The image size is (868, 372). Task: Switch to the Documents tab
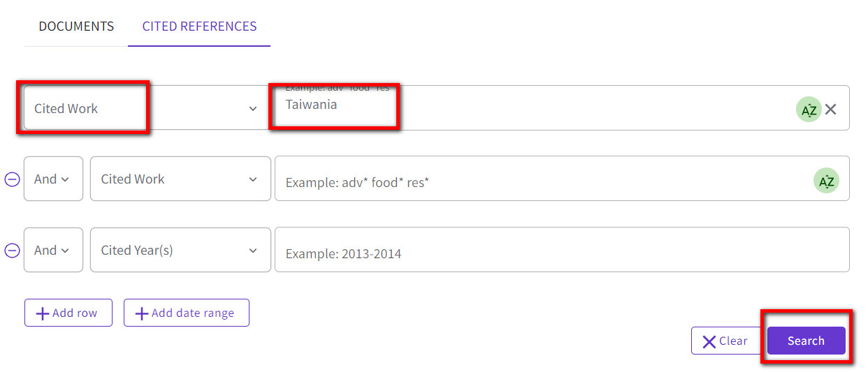pos(76,27)
